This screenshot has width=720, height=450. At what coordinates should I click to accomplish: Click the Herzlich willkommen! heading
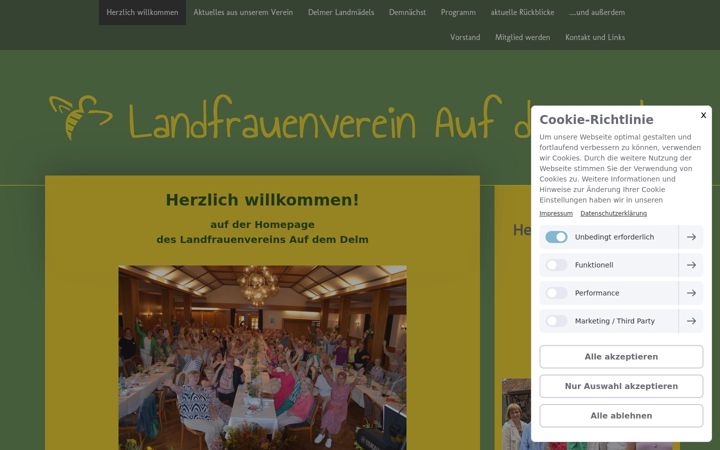point(262,200)
